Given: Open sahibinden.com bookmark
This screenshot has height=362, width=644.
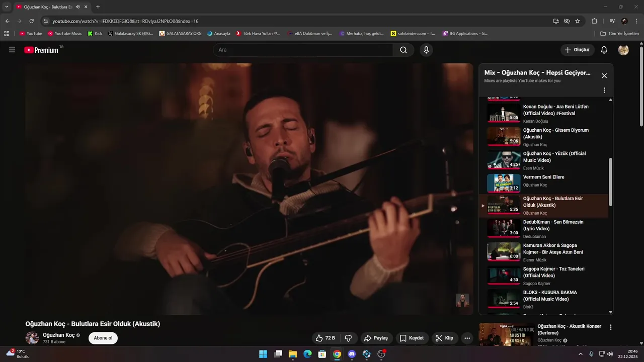Looking at the screenshot, I should point(413,34).
